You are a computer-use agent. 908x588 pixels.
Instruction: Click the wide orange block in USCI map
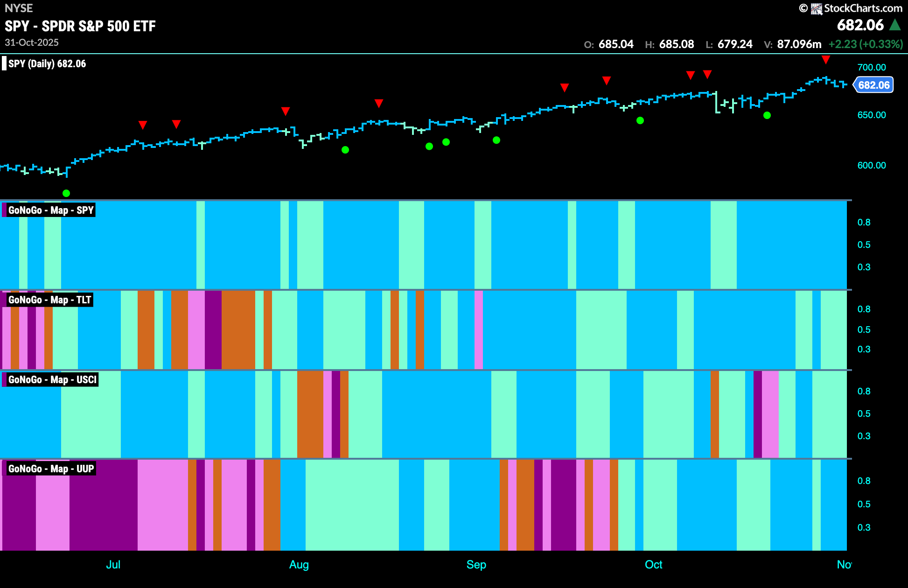pyautogui.click(x=310, y=414)
